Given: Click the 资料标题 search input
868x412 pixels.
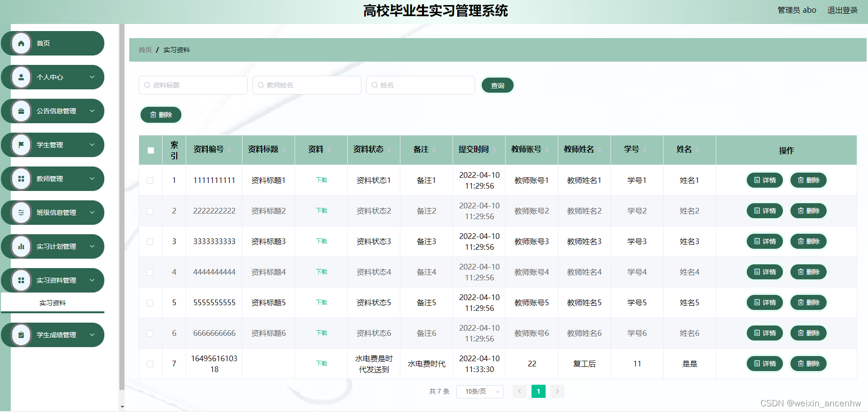Looking at the screenshot, I should [x=193, y=85].
